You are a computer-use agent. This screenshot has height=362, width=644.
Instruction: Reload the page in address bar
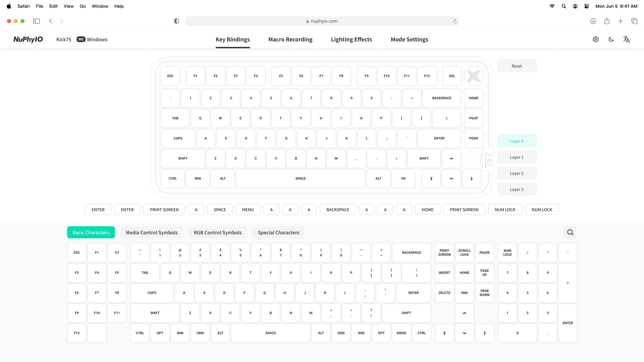[455, 21]
